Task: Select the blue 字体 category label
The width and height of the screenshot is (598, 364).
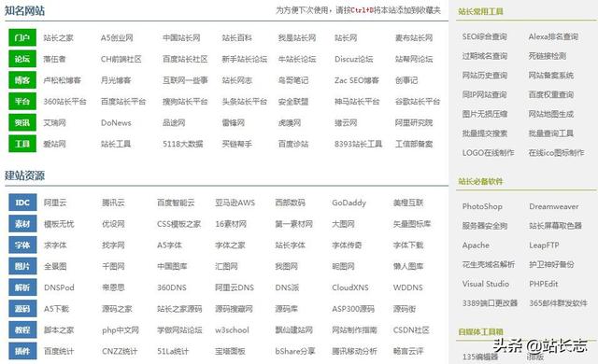Action: coord(22,245)
